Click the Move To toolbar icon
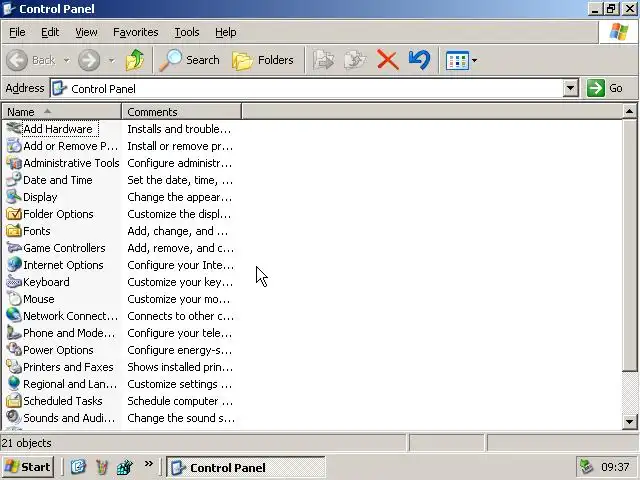 (323, 60)
